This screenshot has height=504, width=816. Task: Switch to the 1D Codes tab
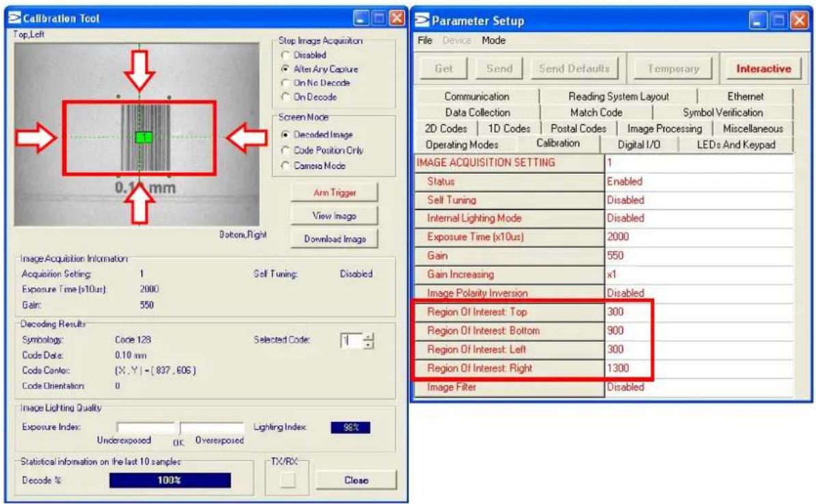(509, 129)
